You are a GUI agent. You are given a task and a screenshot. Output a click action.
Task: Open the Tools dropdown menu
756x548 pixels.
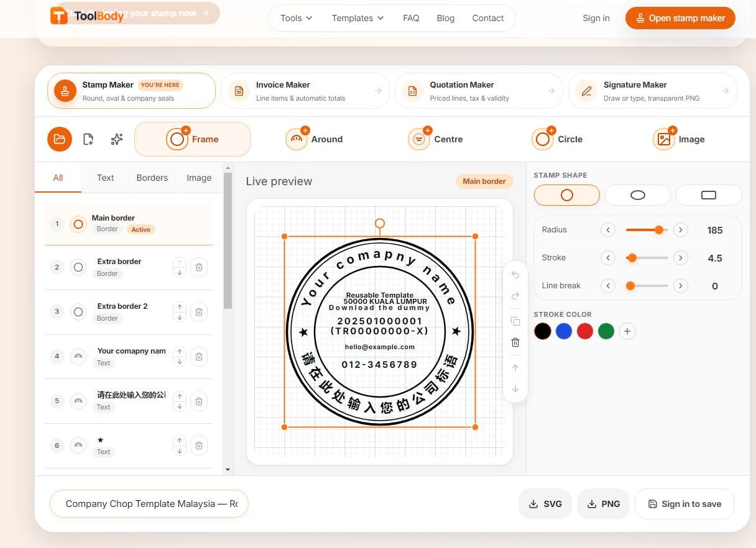296,18
